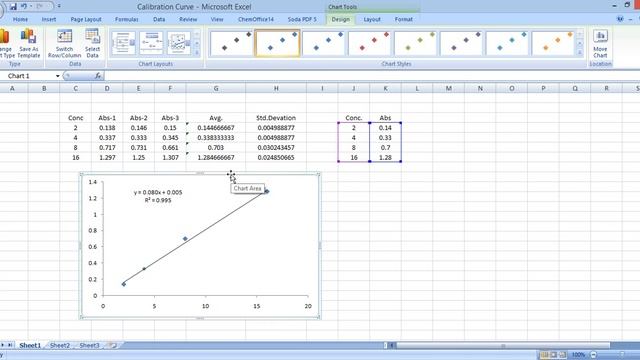Switch to Sheet2 tab
This screenshot has width=640, height=360.
pyautogui.click(x=60, y=345)
